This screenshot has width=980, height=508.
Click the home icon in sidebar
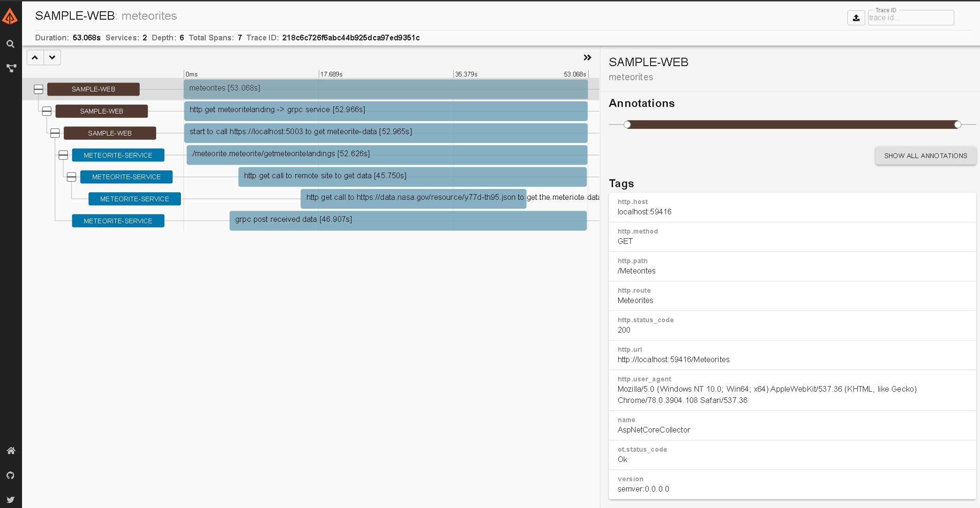[x=11, y=451]
